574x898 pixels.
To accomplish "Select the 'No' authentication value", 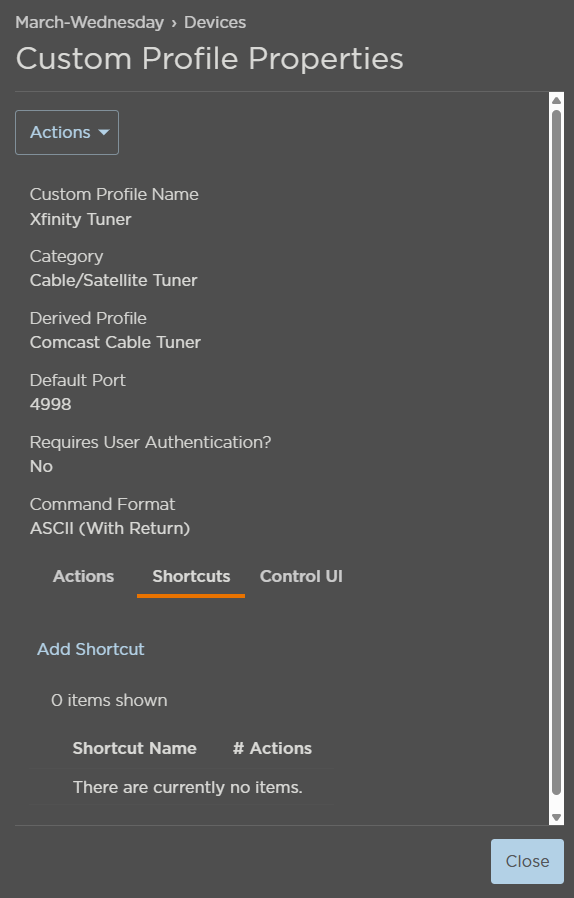I will coord(41,466).
